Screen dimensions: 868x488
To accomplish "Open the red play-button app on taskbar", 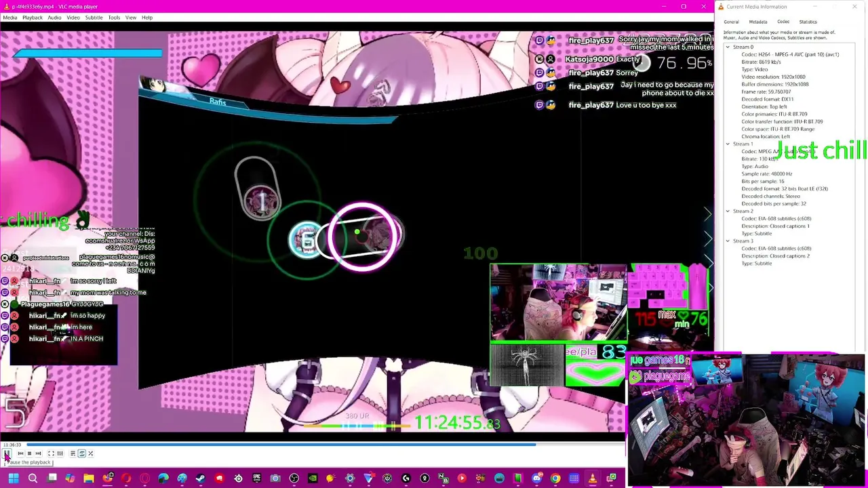I will coord(462,479).
